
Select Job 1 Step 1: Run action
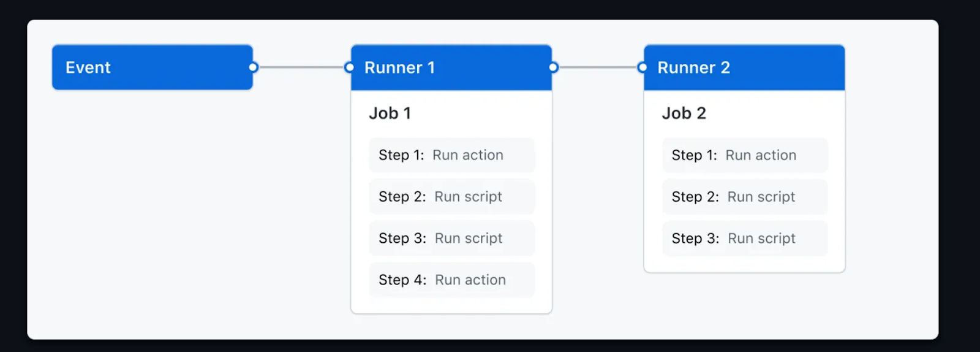pyautogui.click(x=451, y=155)
